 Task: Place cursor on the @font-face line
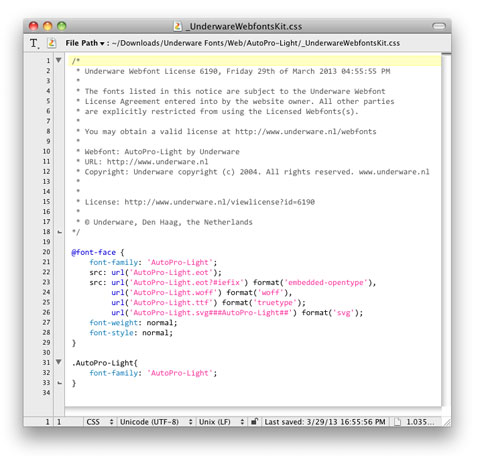(98, 252)
